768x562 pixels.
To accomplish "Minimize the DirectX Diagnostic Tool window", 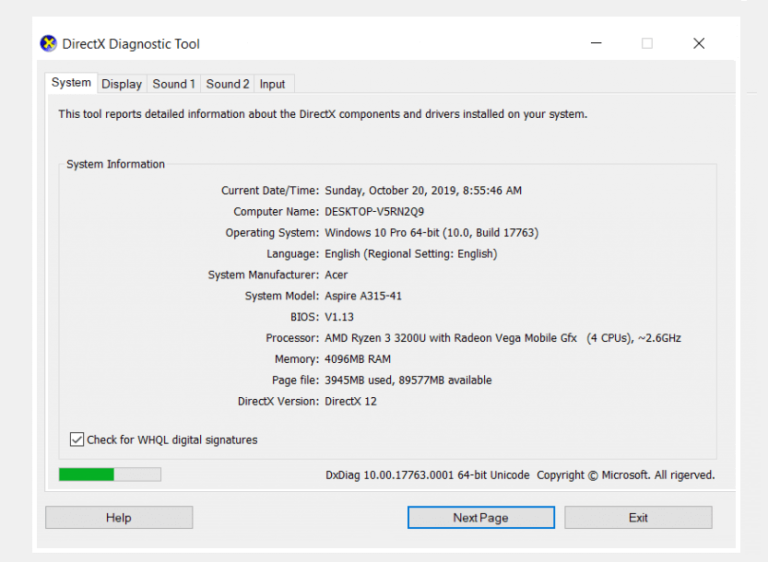I will [596, 43].
